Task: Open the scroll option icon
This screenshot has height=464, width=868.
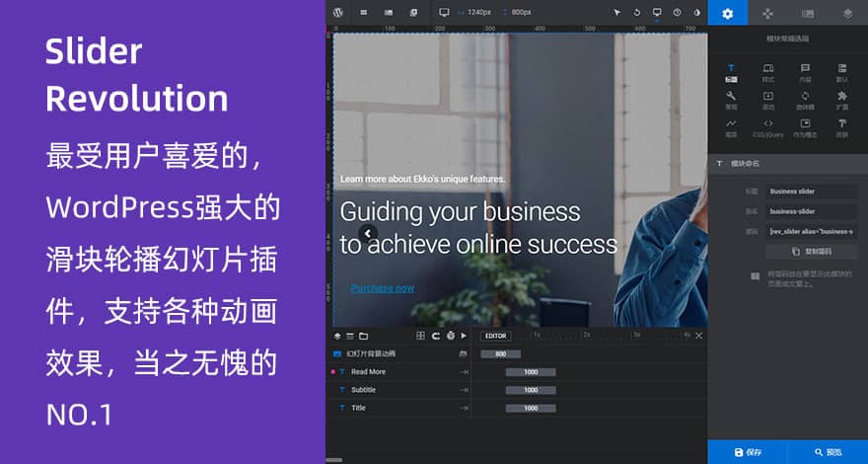Action: pos(768,101)
